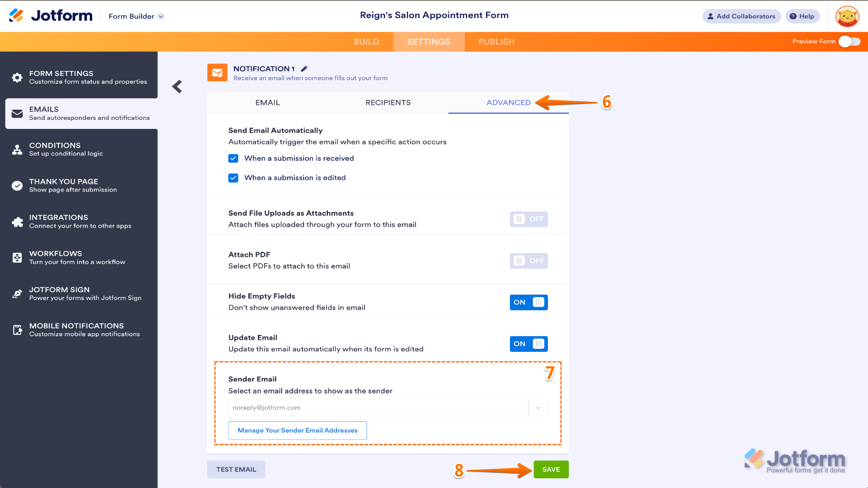
Task: Click the Mobile Notifications phone icon
Action: point(17,330)
